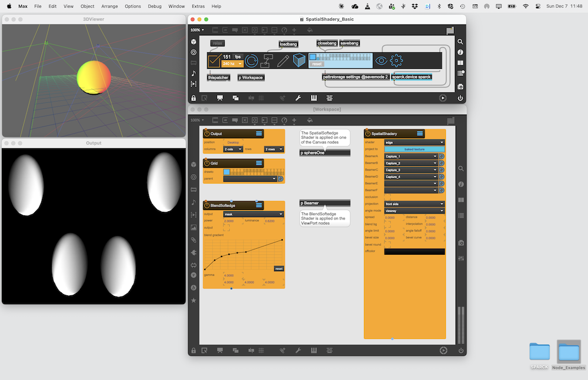The height and width of the screenshot is (380, 588).
Task: Click the black offcolor swatch
Action: 414,252
